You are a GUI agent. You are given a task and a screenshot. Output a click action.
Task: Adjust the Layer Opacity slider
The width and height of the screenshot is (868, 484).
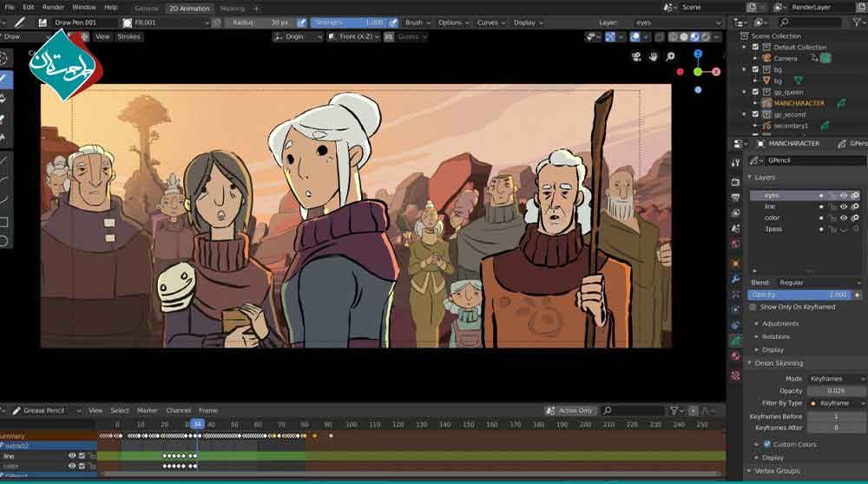click(800, 295)
